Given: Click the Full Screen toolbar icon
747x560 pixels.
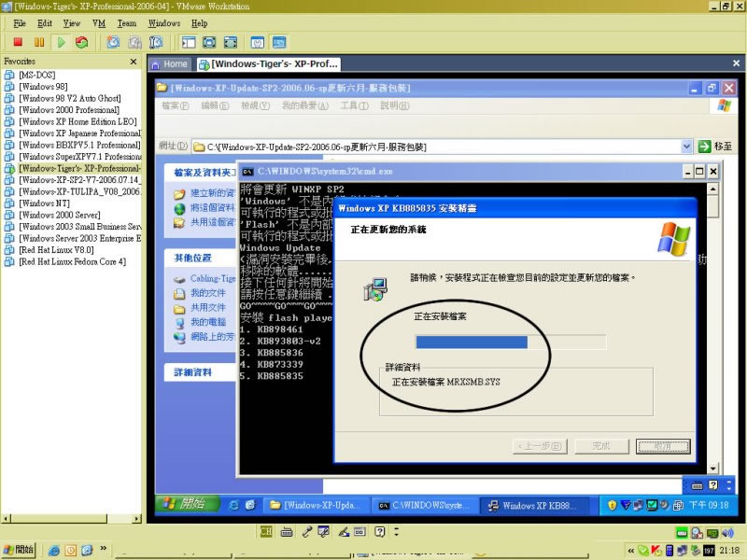Looking at the screenshot, I should point(209,42).
